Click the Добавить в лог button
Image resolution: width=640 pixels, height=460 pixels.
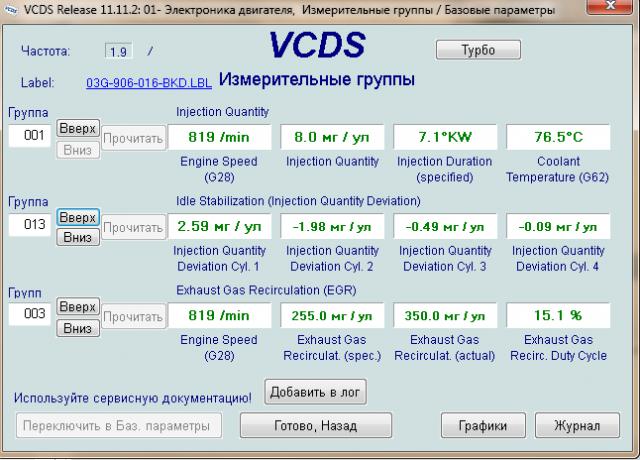tap(315, 393)
